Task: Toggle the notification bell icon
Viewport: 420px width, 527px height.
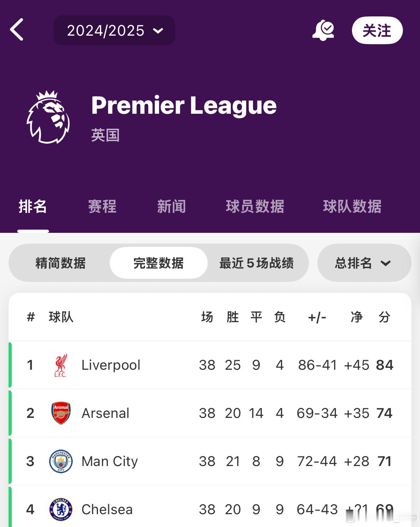Action: [x=323, y=30]
